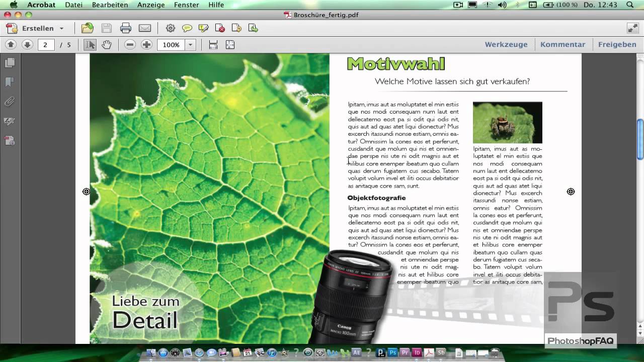Select the highlight text tool icon

point(203,28)
